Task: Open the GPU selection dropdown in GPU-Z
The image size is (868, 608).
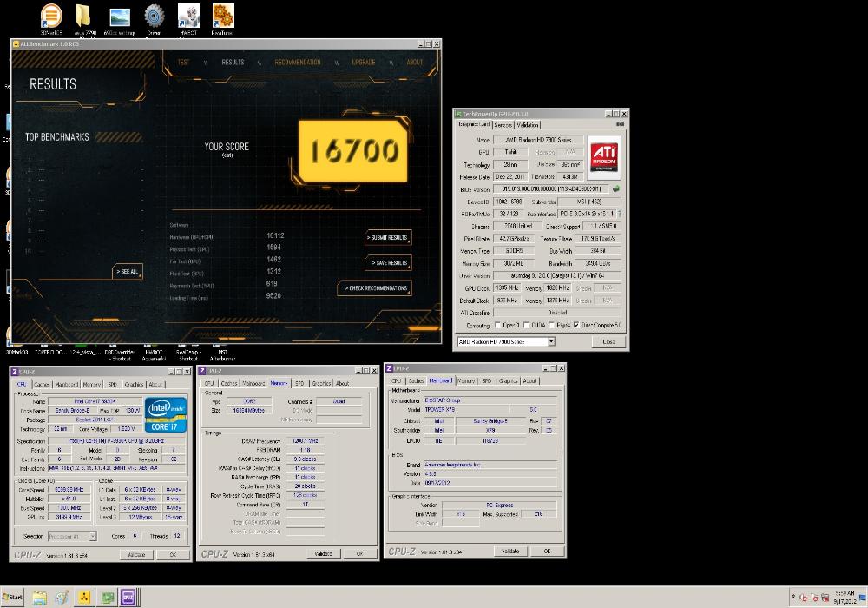Action: coord(551,341)
